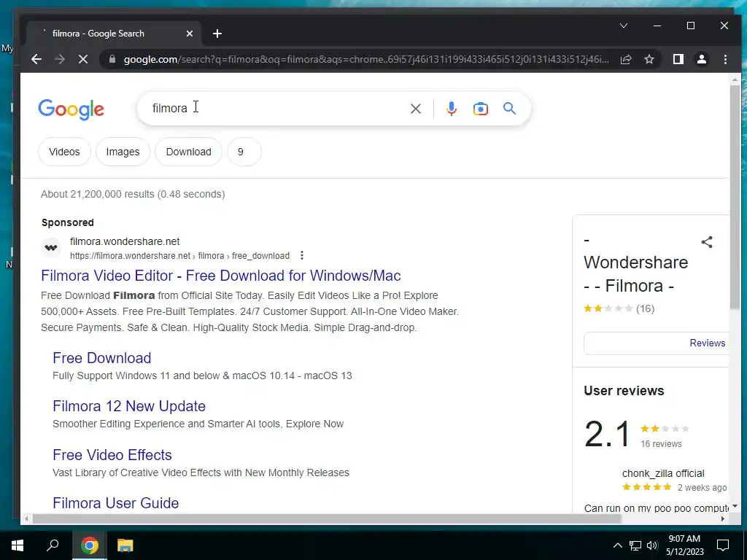The width and height of the screenshot is (747, 560).
Task: Select the '9' filter chip
Action: click(244, 152)
